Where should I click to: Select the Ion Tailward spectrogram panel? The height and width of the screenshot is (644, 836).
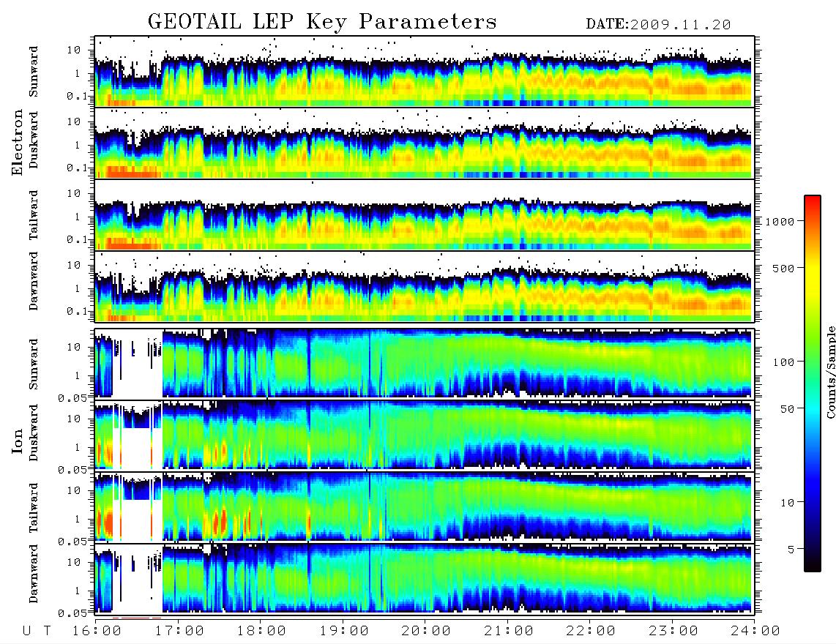pyautogui.click(x=425, y=506)
